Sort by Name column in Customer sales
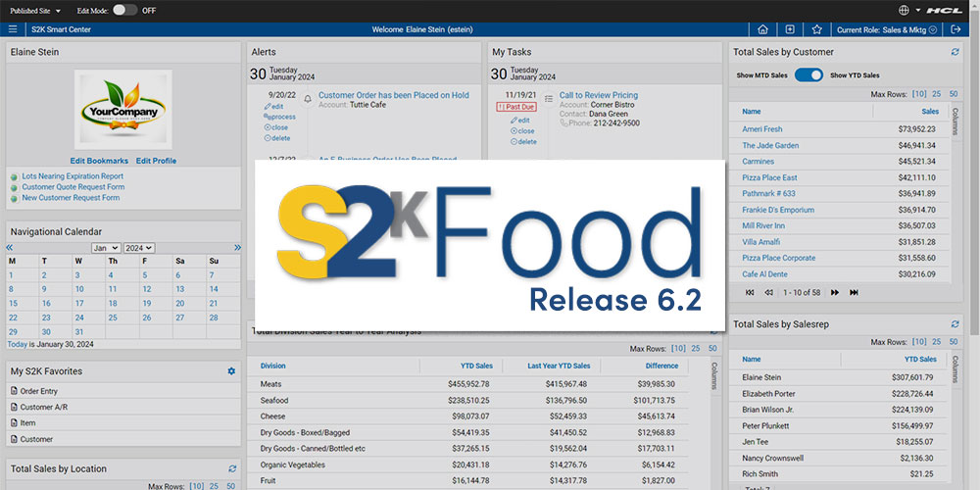The width and height of the screenshot is (980, 490). point(752,112)
